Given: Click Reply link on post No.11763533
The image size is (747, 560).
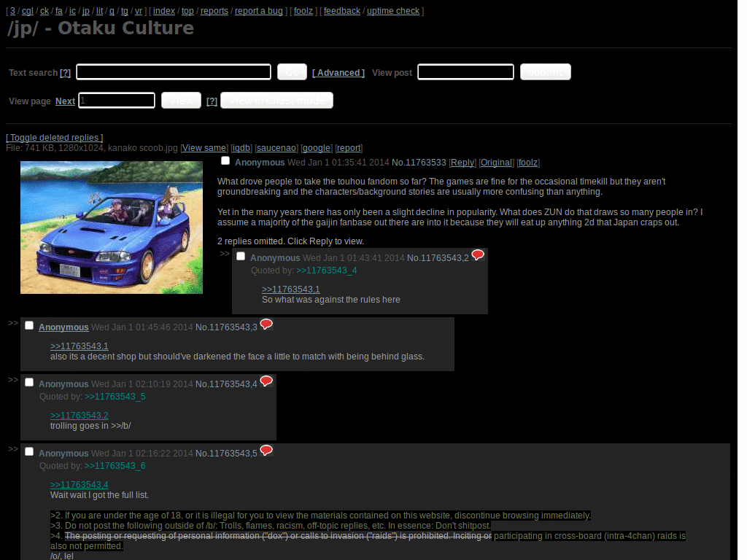Looking at the screenshot, I should point(462,163).
